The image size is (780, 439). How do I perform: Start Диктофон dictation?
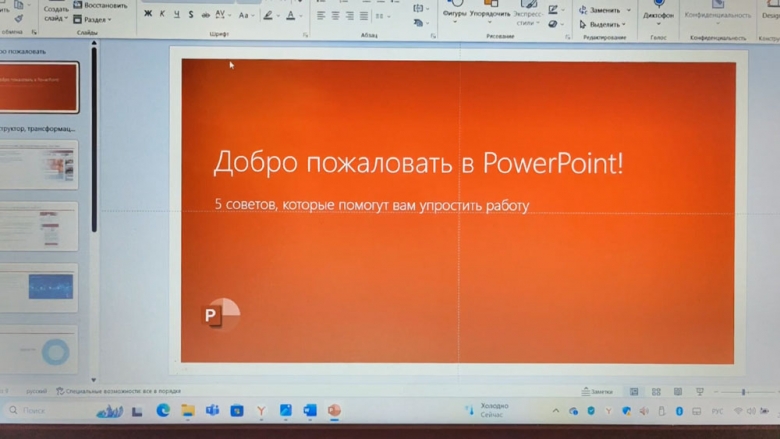(x=658, y=12)
